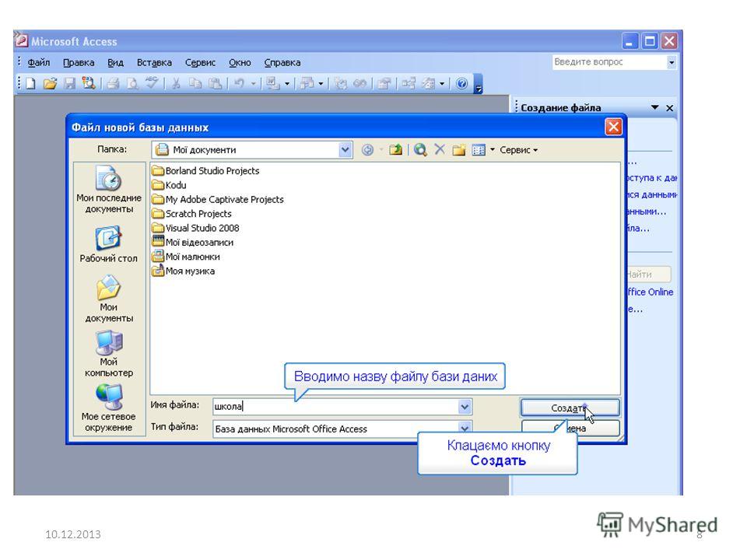Select the Мої відеозаписи folder
The height and width of the screenshot is (560, 747).
pyautogui.click(x=193, y=243)
